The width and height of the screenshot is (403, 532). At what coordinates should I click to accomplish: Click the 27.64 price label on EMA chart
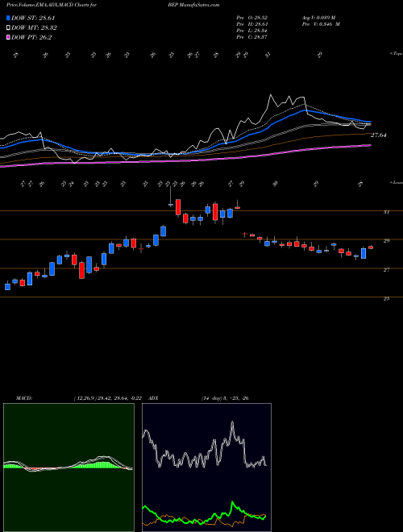(378, 135)
